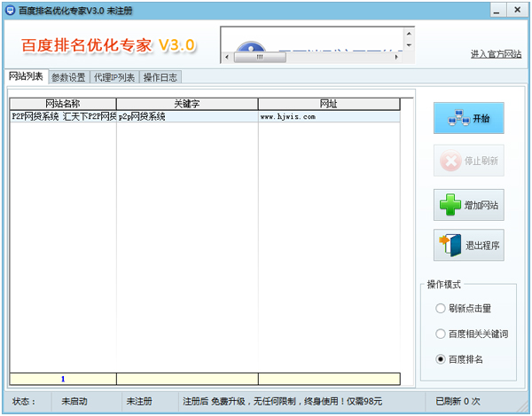Switch to the 网站列表 tab
Image resolution: width=532 pixels, height=416 pixels.
point(26,76)
